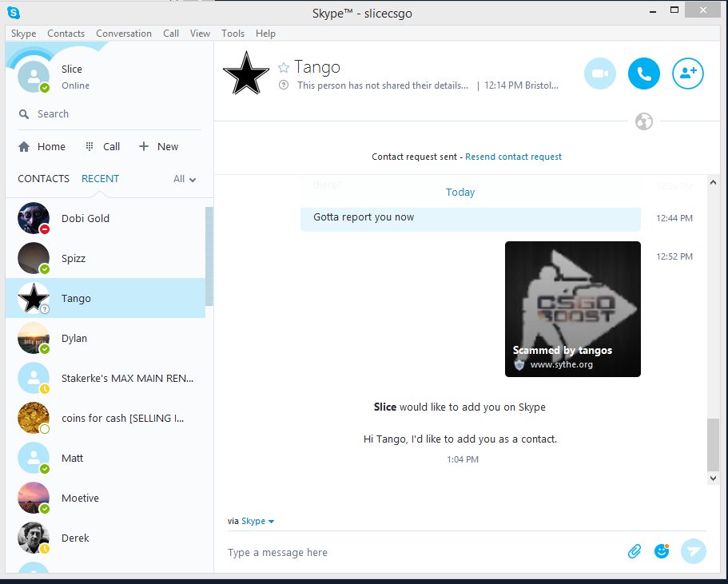Select Derek conversation

tap(105, 538)
